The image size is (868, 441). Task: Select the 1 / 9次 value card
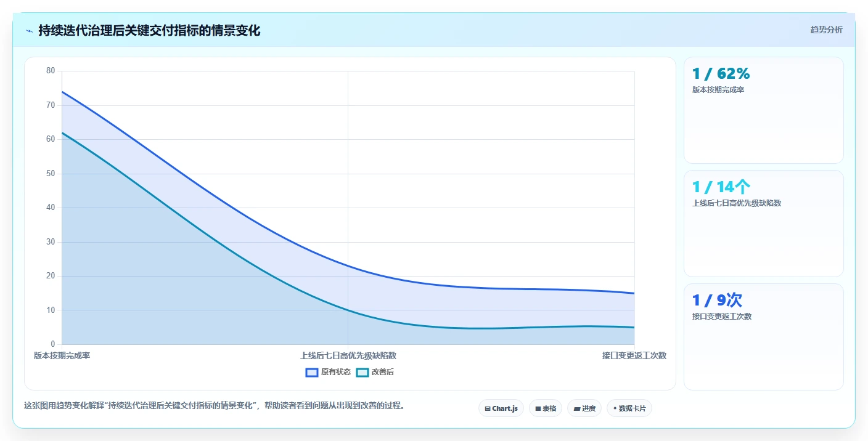pos(764,337)
